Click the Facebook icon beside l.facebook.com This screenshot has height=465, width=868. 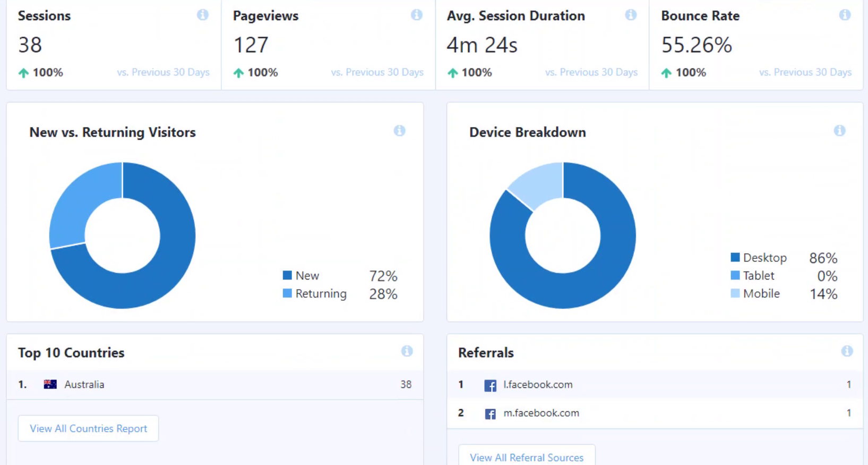[490, 385]
